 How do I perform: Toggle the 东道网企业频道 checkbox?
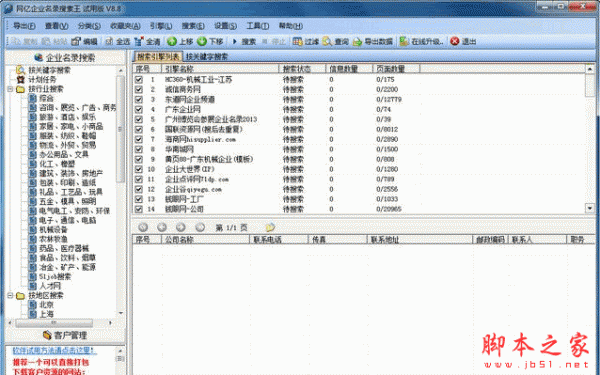[139, 99]
